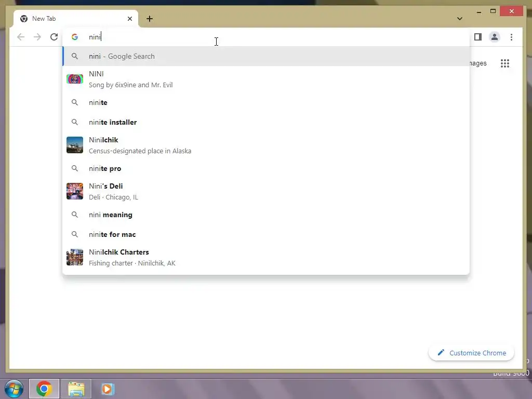Open Windows Media Player from the taskbar
Screen dimensions: 532x399
108,389
